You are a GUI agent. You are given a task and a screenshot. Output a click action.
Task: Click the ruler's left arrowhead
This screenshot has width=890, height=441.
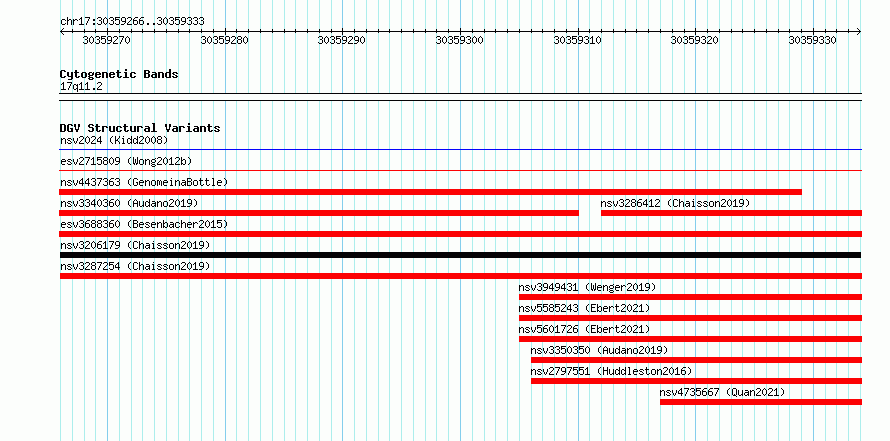pyautogui.click(x=62, y=31)
